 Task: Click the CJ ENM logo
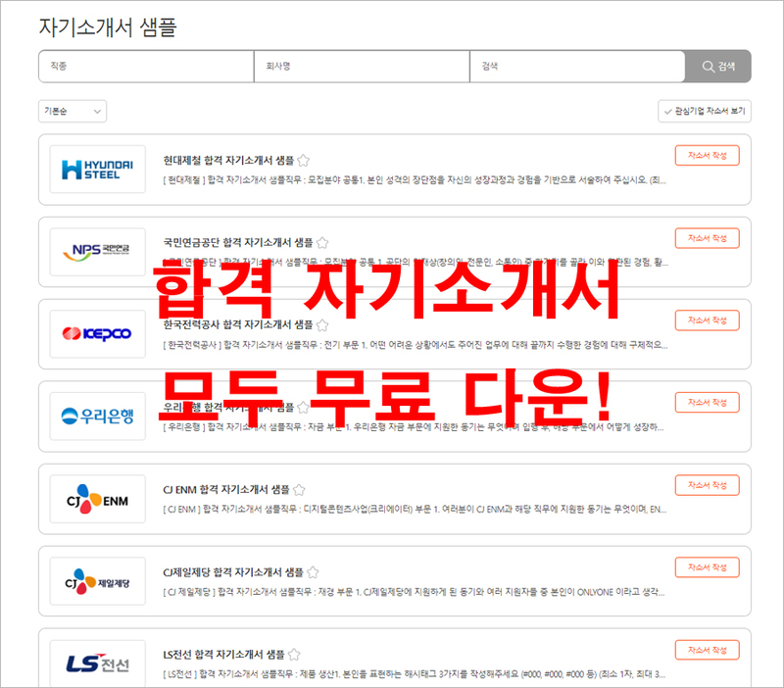pos(97,499)
